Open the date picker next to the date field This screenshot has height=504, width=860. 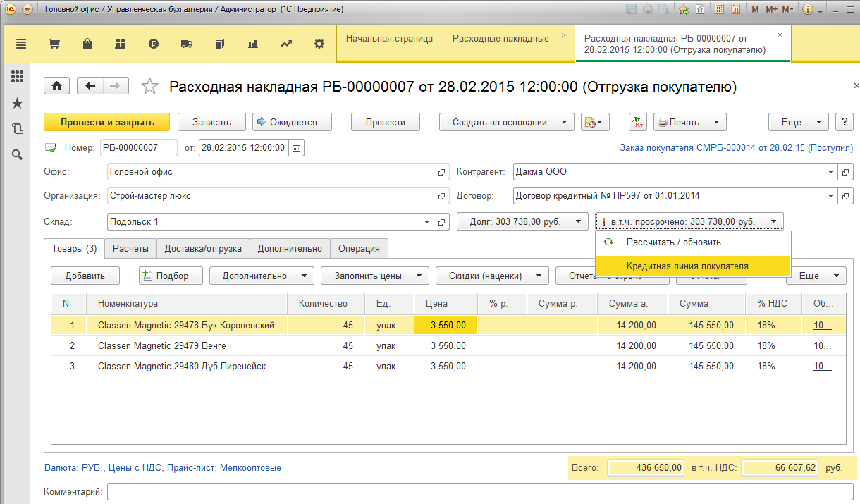pos(297,148)
